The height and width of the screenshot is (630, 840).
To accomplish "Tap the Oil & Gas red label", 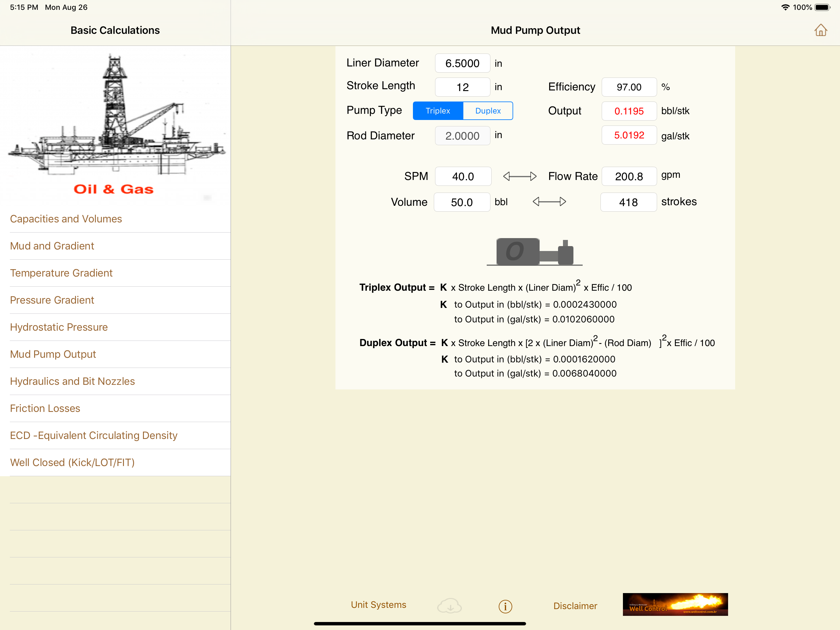I will click(113, 189).
